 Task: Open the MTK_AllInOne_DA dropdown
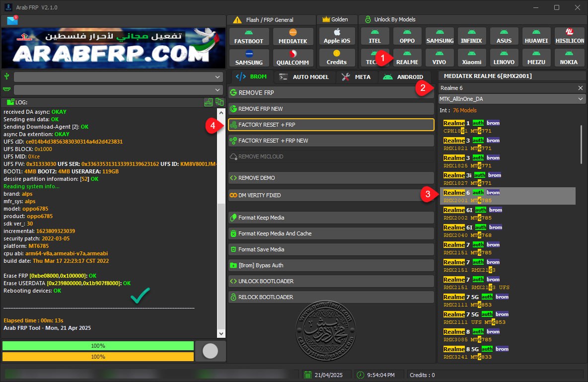(512, 99)
